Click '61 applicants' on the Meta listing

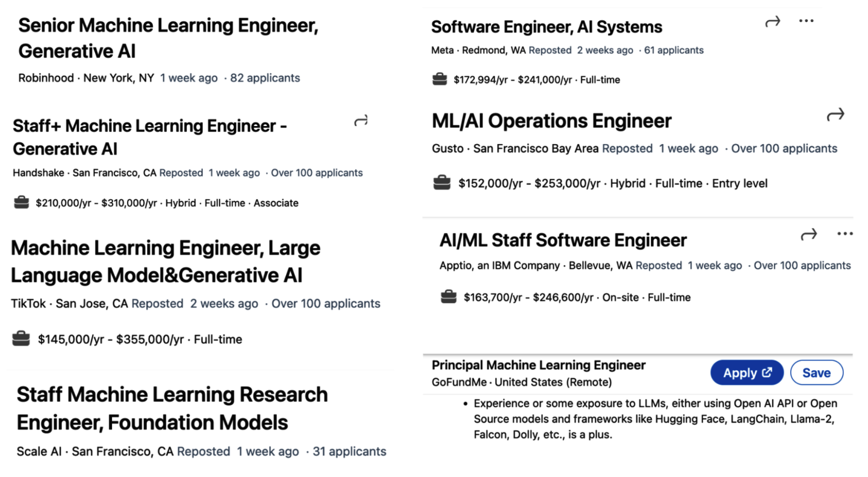click(x=674, y=50)
